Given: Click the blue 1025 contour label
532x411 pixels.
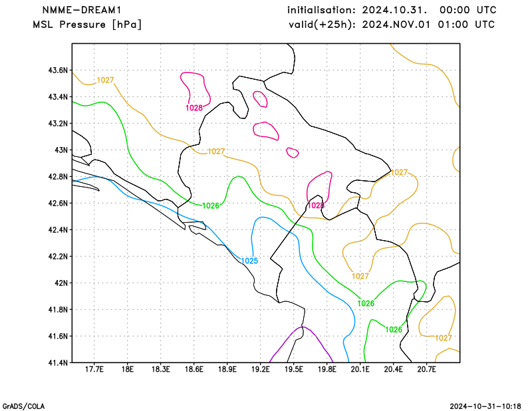Looking at the screenshot, I should tap(249, 261).
